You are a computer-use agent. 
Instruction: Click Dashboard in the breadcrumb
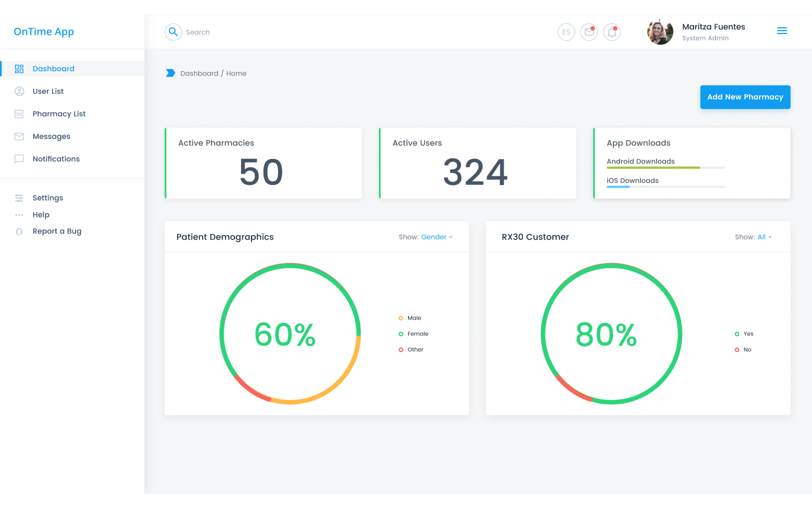[199, 73]
